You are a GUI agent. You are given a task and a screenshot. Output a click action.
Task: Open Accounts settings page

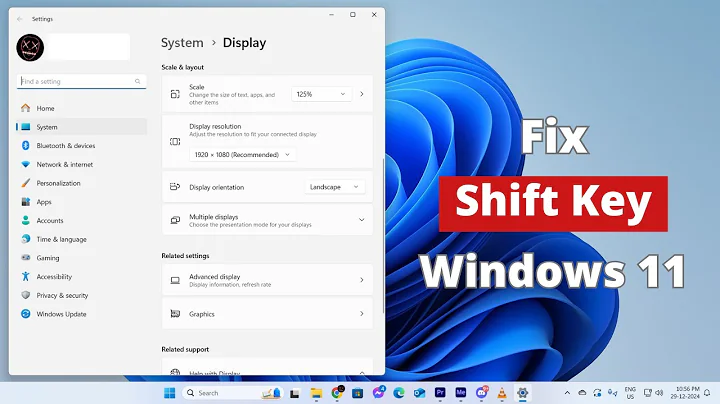coord(81,220)
